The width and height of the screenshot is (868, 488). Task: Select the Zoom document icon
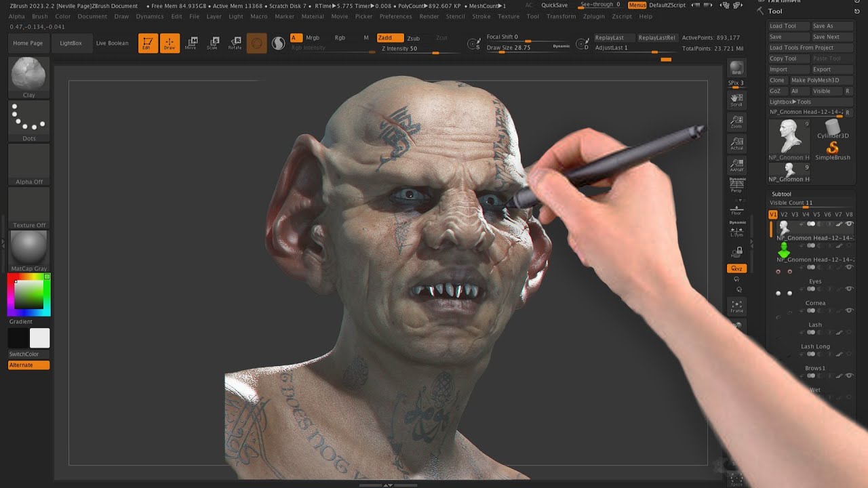coord(736,122)
